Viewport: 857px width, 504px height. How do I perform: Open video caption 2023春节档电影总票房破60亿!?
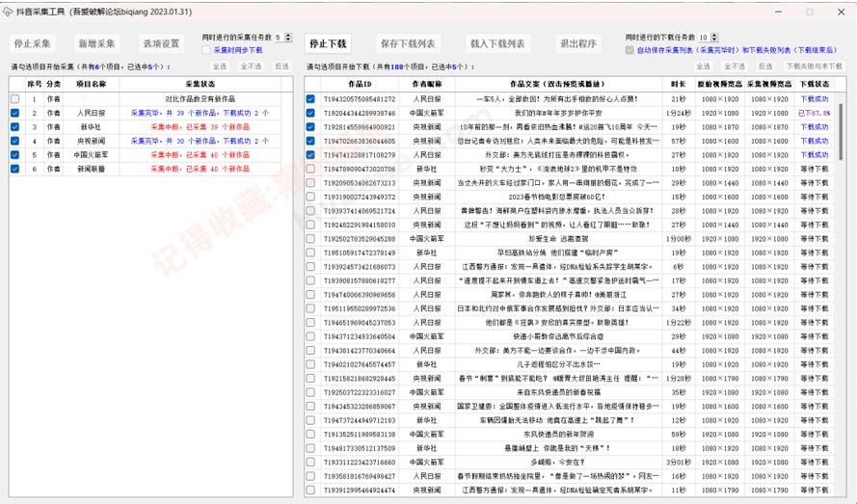(556, 197)
